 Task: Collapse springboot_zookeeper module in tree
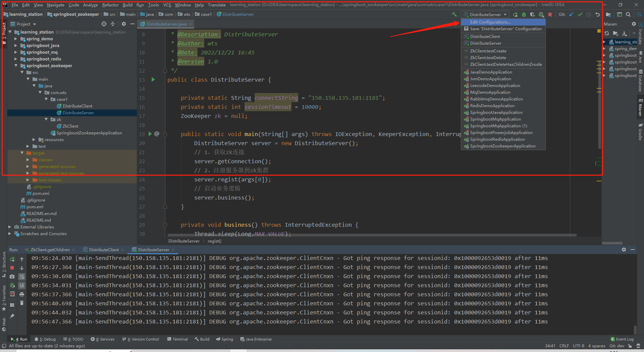pos(16,65)
